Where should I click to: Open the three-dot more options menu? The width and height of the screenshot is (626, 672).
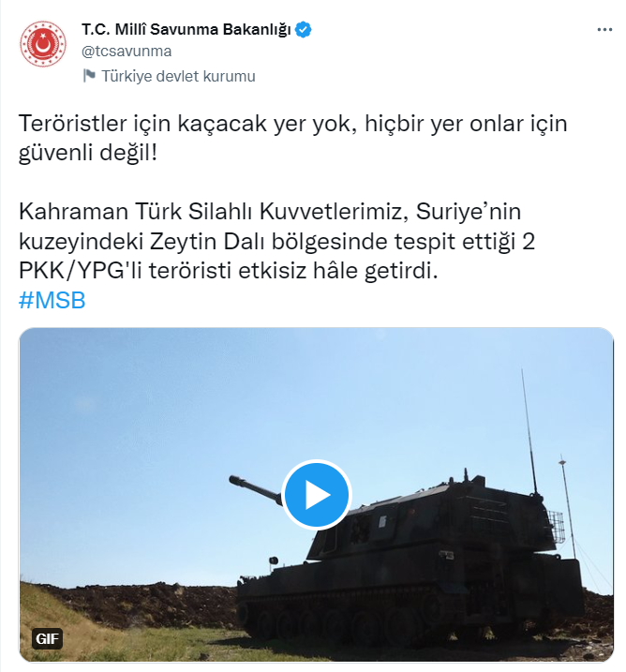[x=604, y=30]
